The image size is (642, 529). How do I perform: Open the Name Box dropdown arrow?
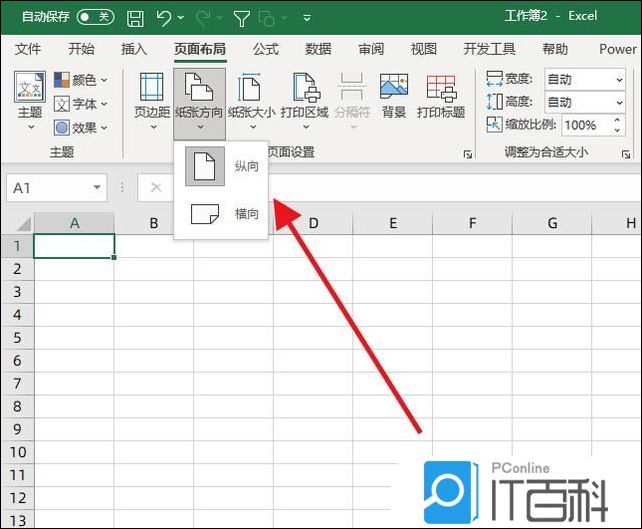[97, 188]
